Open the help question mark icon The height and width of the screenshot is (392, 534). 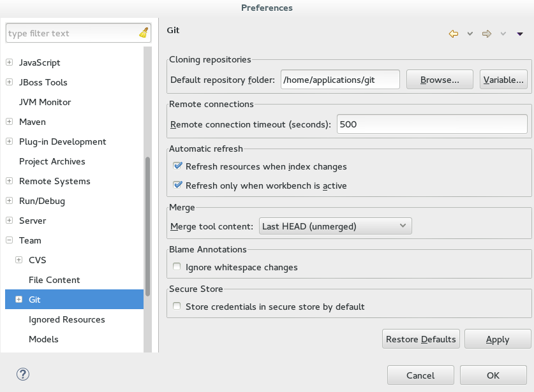coord(23,374)
